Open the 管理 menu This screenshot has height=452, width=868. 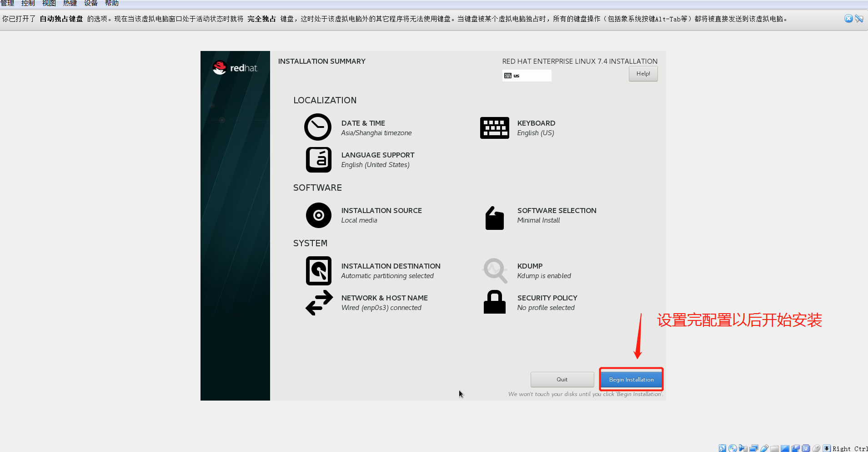click(x=7, y=3)
